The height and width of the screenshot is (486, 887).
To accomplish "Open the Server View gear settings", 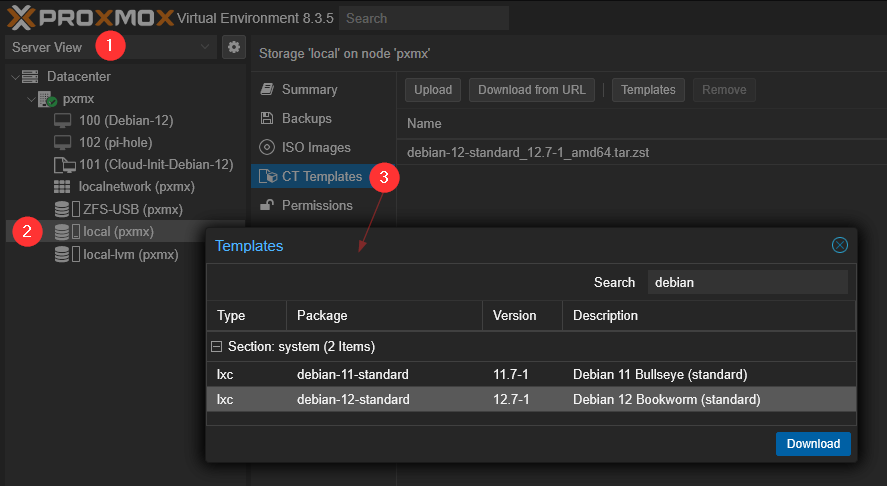I will [233, 47].
